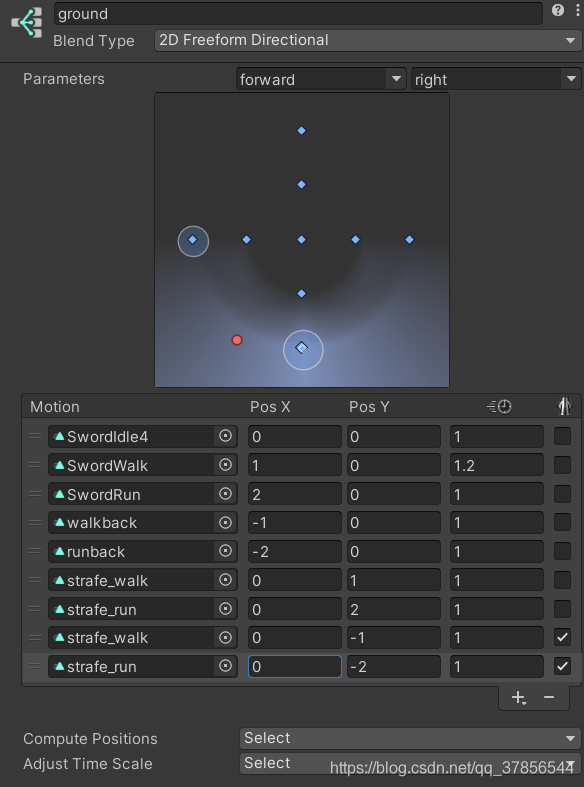
Task: Click the Blend Type label
Action: tap(94, 41)
